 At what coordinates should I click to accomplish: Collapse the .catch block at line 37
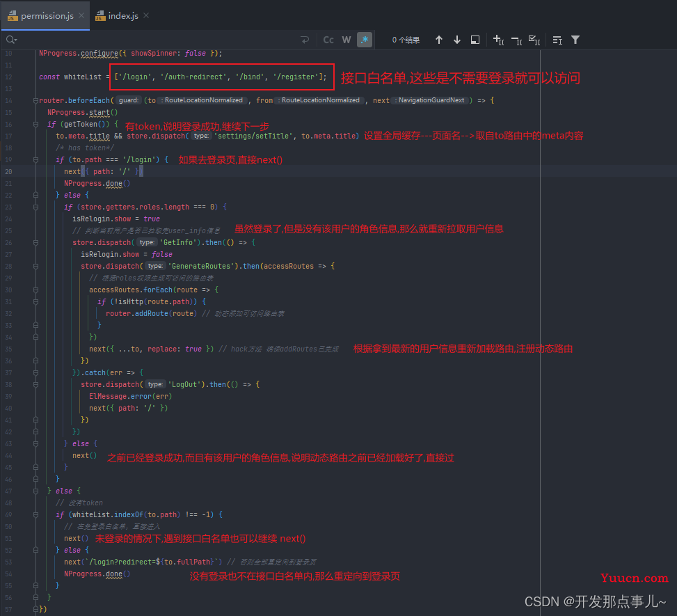36,373
